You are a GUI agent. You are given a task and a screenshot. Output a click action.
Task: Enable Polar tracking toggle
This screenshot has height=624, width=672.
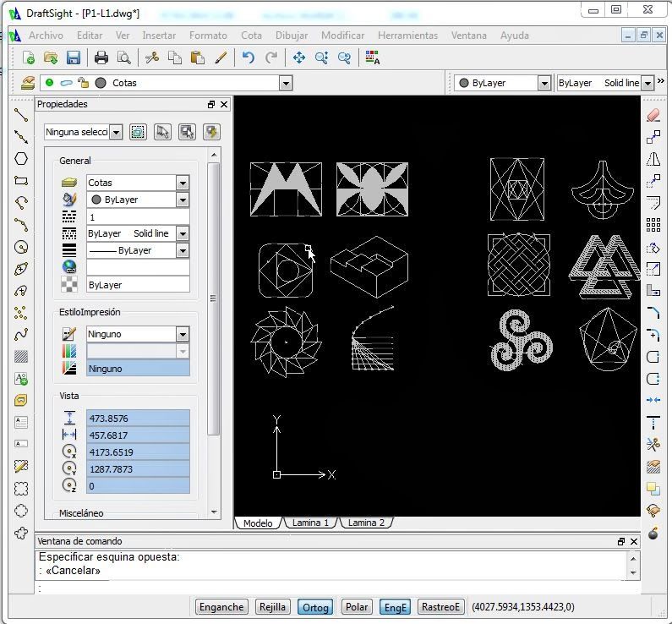[357, 606]
